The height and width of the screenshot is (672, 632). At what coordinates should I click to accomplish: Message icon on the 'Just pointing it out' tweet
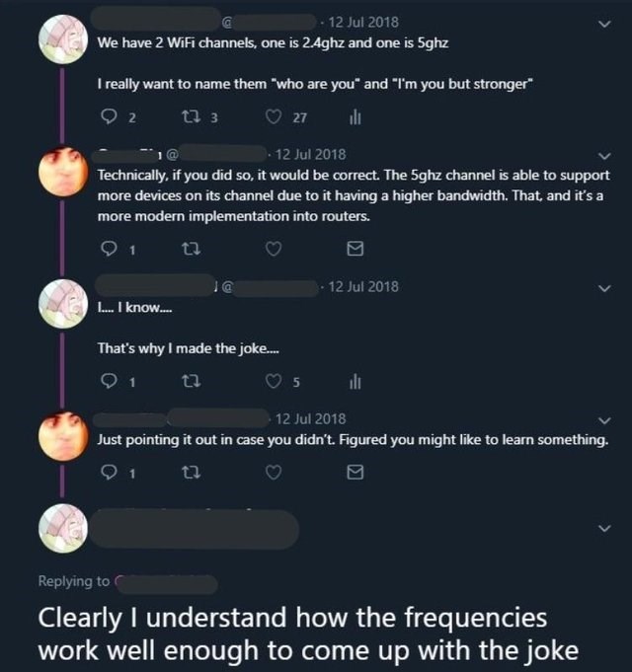point(355,473)
